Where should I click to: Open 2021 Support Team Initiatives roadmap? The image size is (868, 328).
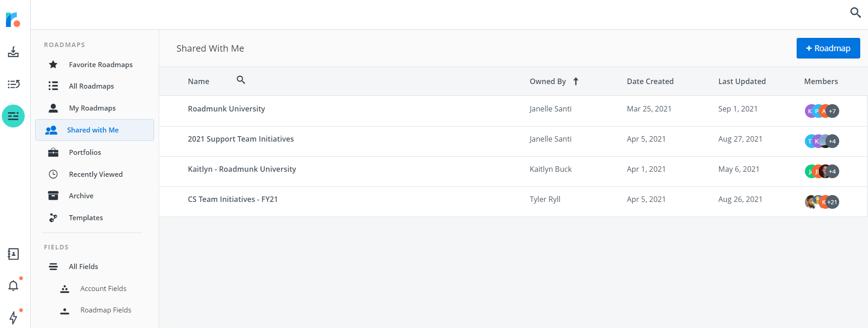[241, 139]
